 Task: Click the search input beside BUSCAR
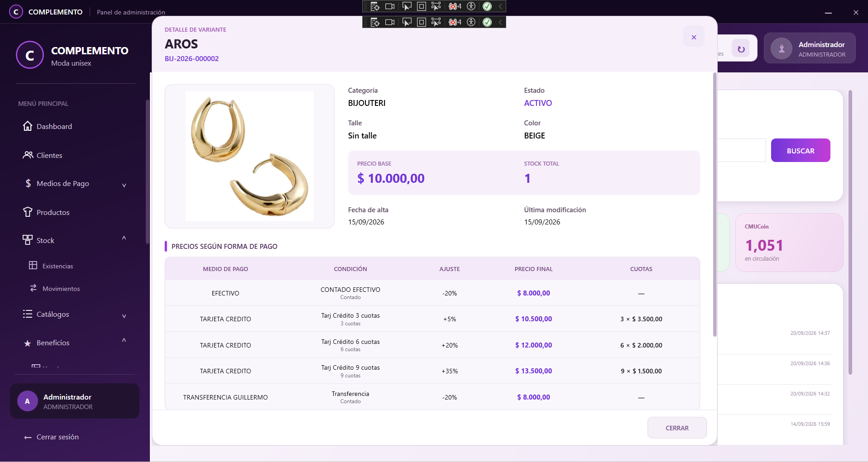742,150
